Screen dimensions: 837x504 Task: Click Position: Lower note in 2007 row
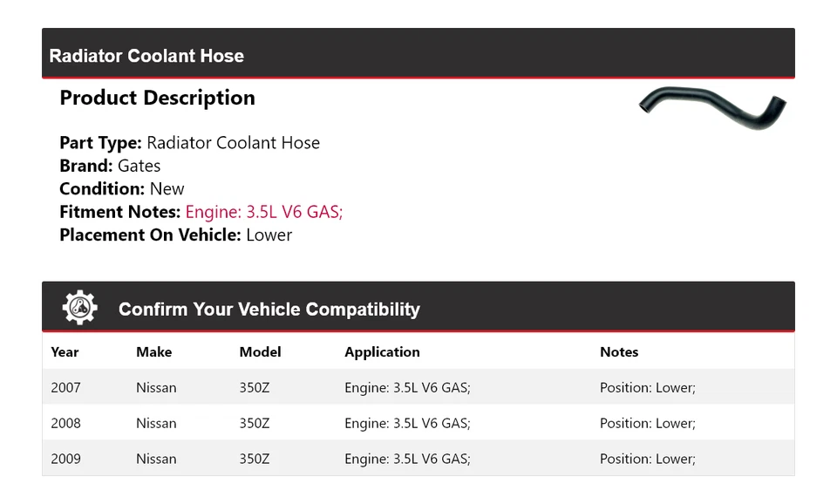647,388
